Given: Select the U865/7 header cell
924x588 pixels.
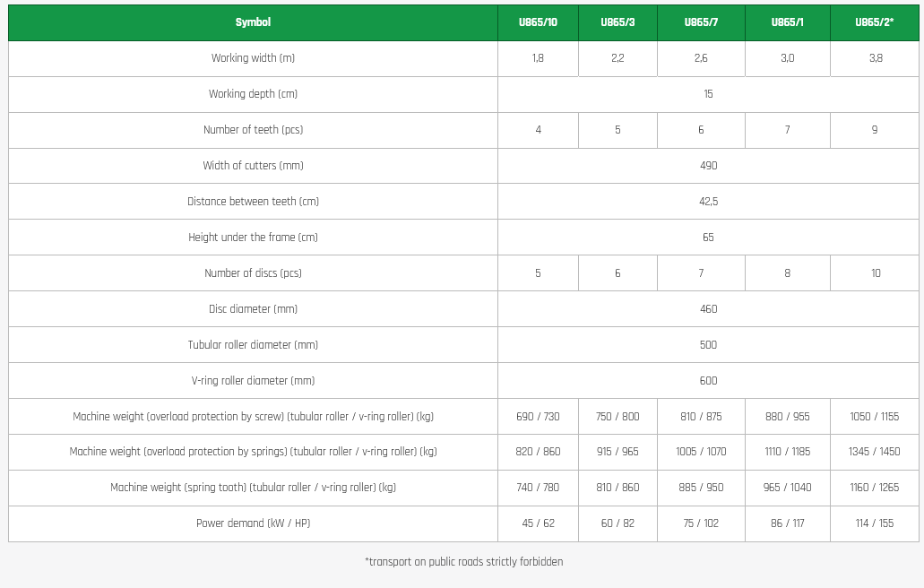Looking at the screenshot, I should point(701,22).
